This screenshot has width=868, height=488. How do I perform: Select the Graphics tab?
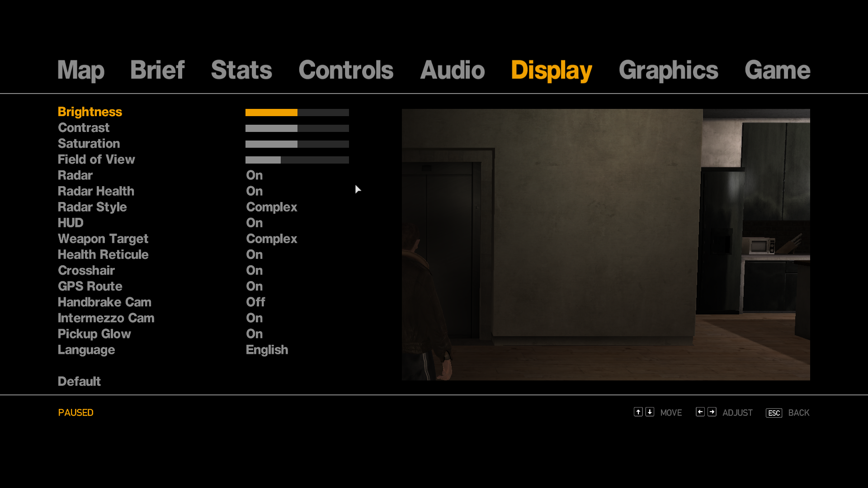point(668,69)
